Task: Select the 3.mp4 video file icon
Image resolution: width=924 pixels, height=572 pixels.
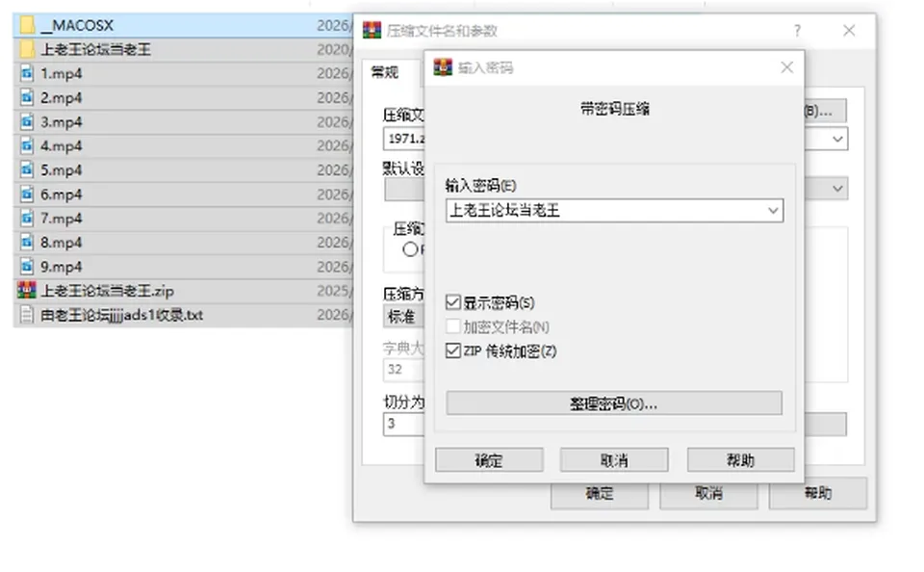Action: click(x=27, y=122)
